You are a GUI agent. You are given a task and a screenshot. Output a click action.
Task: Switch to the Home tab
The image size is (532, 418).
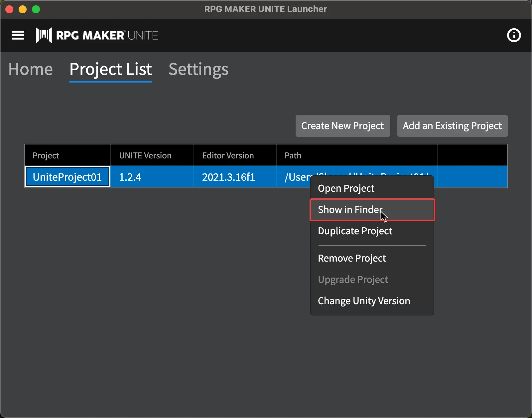tap(31, 69)
